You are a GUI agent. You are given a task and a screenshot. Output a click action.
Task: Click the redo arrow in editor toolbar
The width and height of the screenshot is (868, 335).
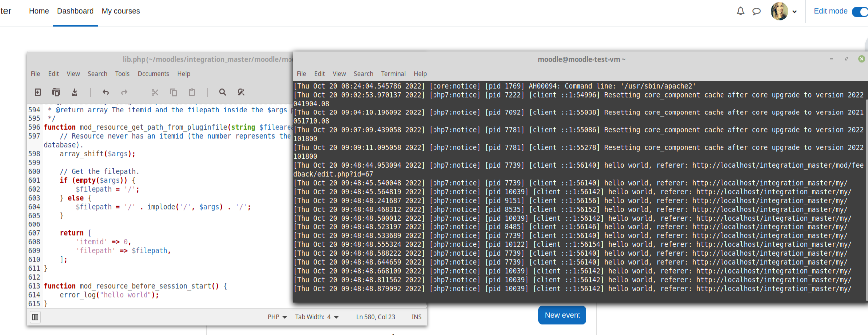point(124,92)
